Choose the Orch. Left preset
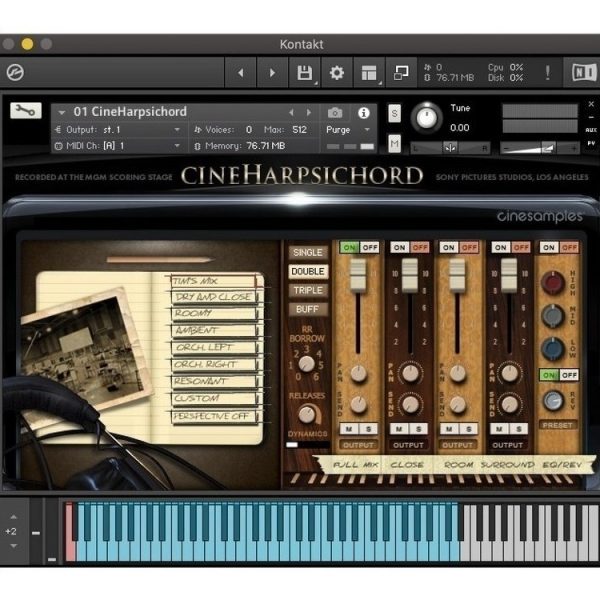 [215, 347]
